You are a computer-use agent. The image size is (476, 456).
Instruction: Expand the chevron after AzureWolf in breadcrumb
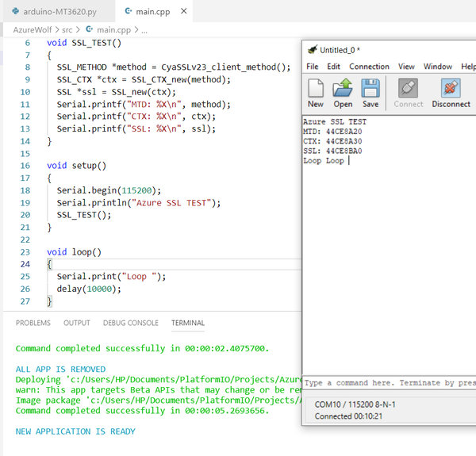point(57,29)
